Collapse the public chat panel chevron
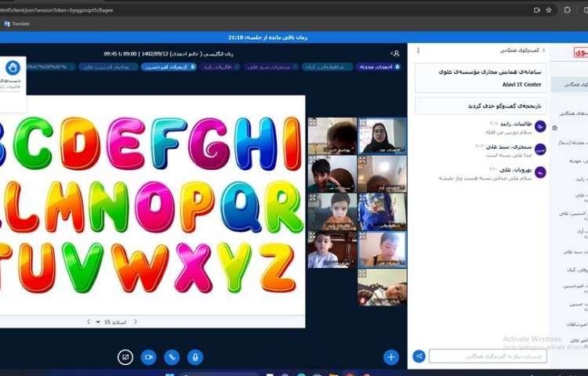The height and width of the screenshot is (376, 588). 543,50
